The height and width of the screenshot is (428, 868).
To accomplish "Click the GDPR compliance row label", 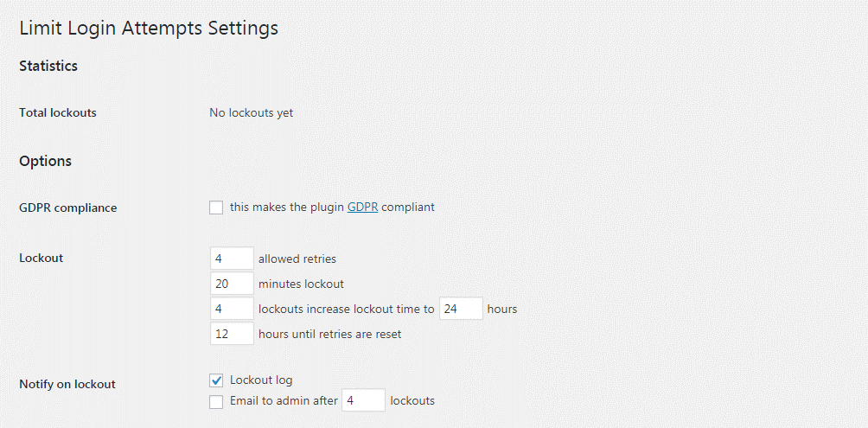I will point(68,208).
